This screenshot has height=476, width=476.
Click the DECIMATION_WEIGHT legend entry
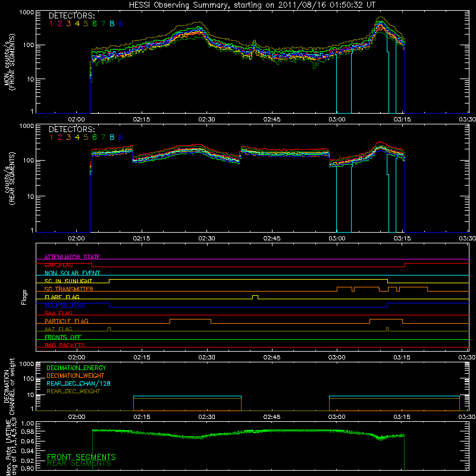[x=76, y=375]
